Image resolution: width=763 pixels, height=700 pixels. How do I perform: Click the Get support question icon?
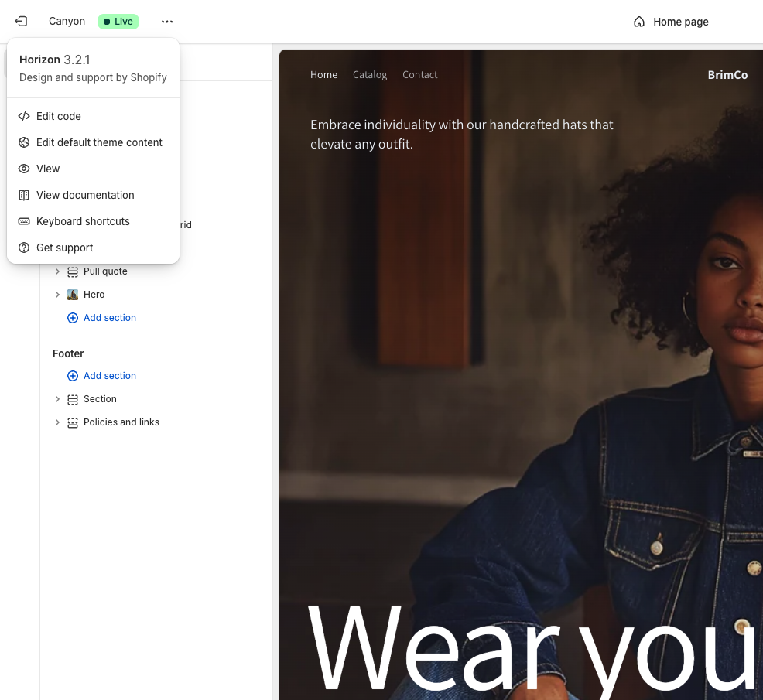[x=25, y=248]
